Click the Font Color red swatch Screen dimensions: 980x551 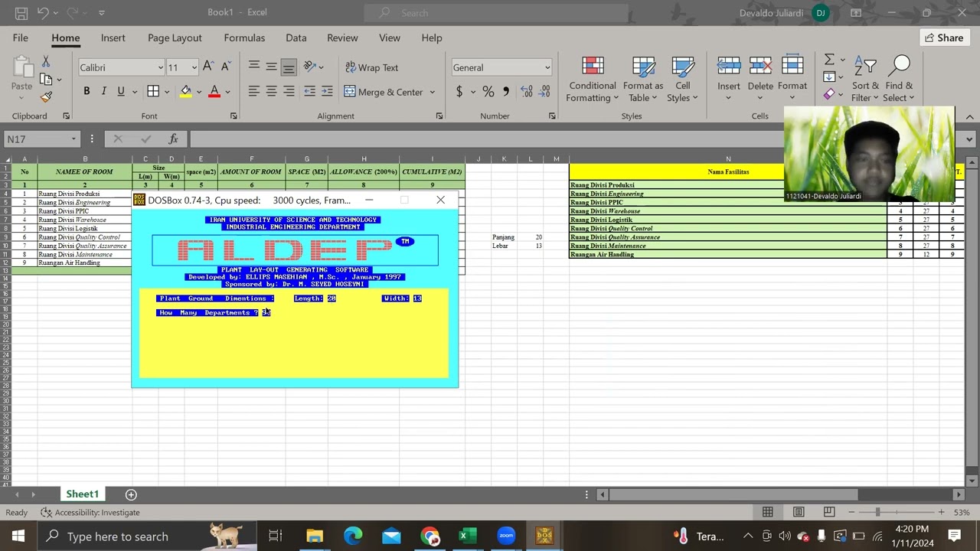[x=214, y=92]
